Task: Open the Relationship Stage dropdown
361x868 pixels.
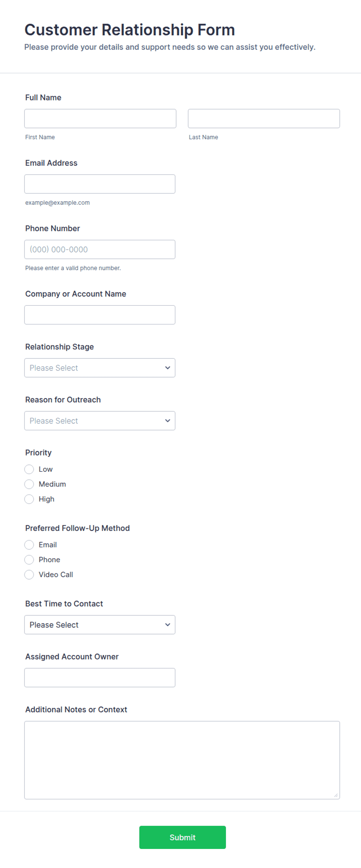Action: click(100, 368)
